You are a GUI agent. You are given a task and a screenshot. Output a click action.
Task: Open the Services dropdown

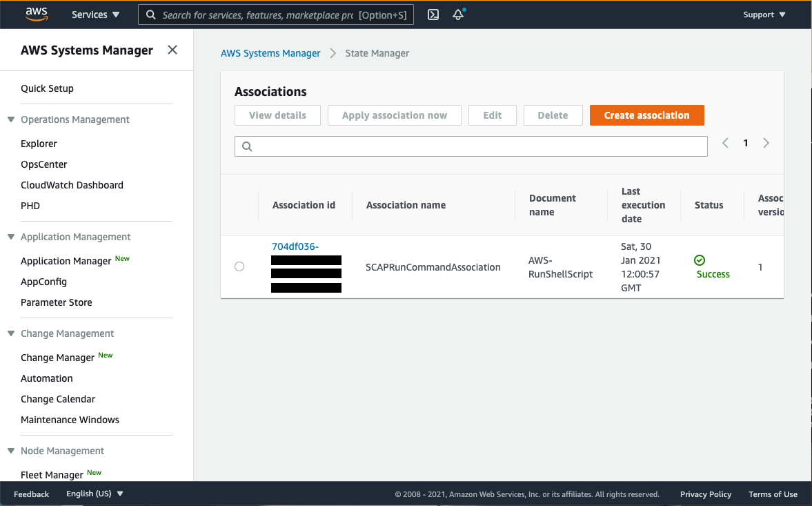pyautogui.click(x=95, y=14)
